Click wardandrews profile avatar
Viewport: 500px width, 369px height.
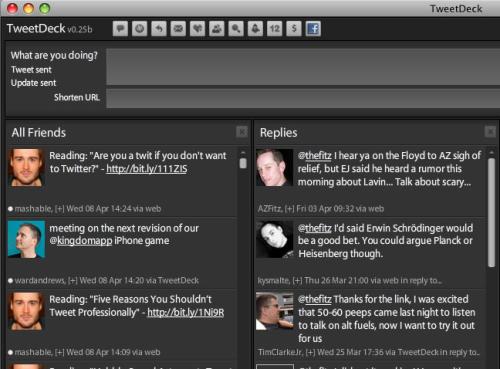(26, 240)
